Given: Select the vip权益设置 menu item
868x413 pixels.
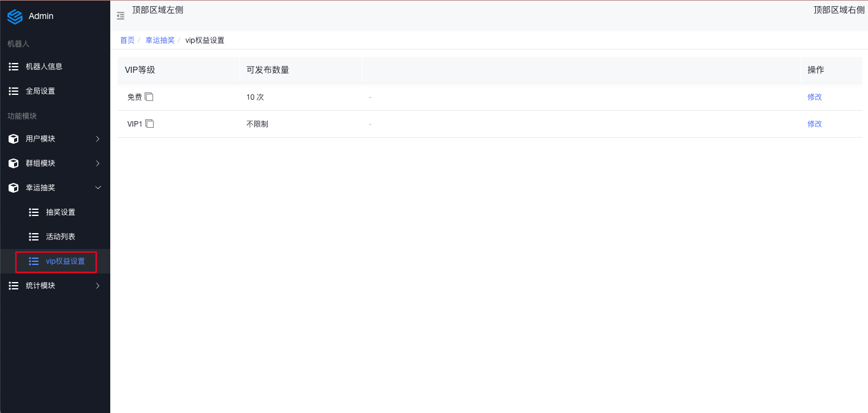Looking at the screenshot, I should click(65, 261).
